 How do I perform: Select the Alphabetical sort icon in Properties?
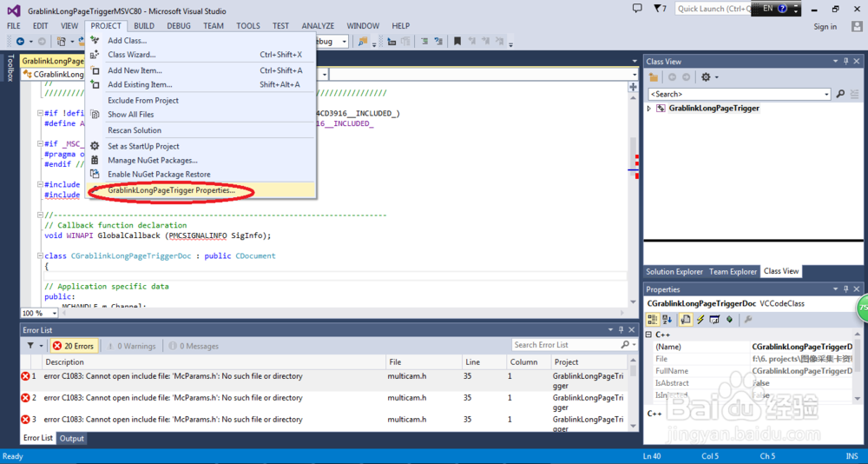coord(667,319)
